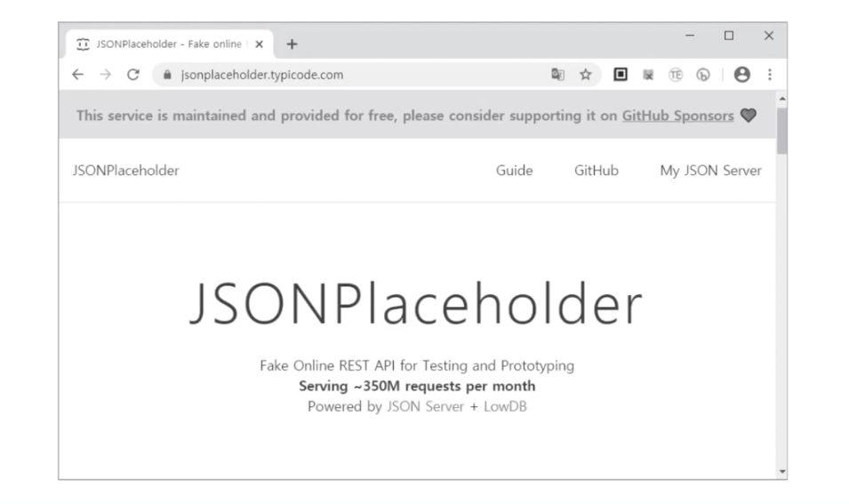Click the scrollbar down arrow
This screenshot has width=849, height=504.
(781, 471)
